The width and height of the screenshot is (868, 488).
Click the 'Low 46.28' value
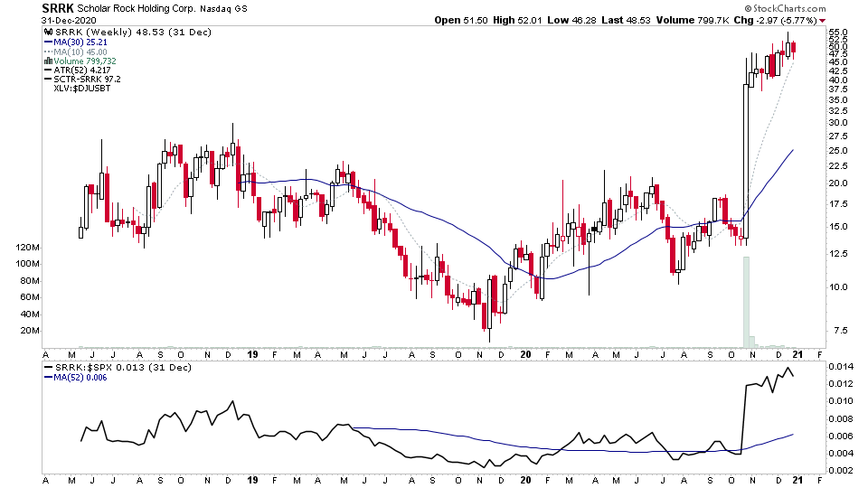click(x=571, y=21)
